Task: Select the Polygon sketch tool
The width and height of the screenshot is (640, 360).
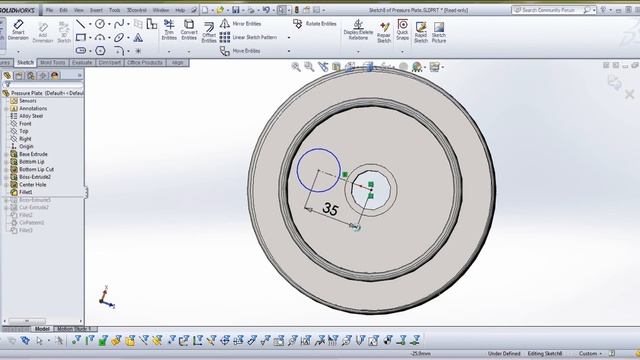Action: 100,51
